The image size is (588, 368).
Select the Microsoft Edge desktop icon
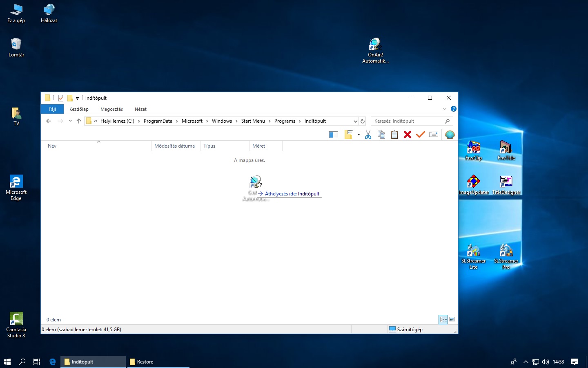point(16,188)
